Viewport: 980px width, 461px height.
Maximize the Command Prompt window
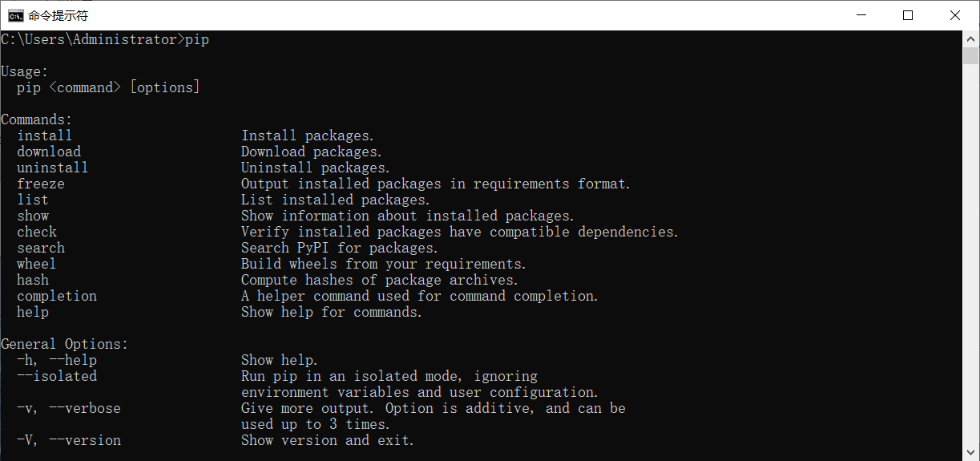tap(908, 15)
